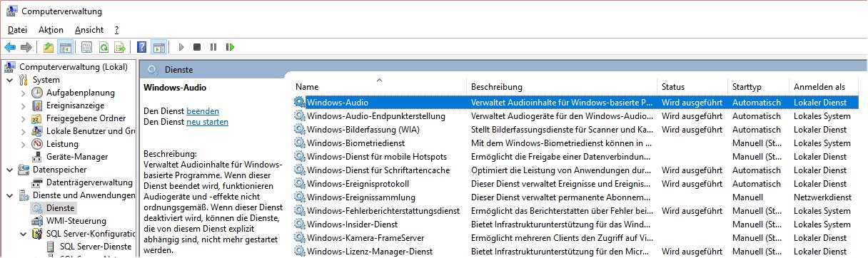Viewport: 868px width, 258px height.
Task: Collapse the System tree node
Action: click(x=9, y=80)
